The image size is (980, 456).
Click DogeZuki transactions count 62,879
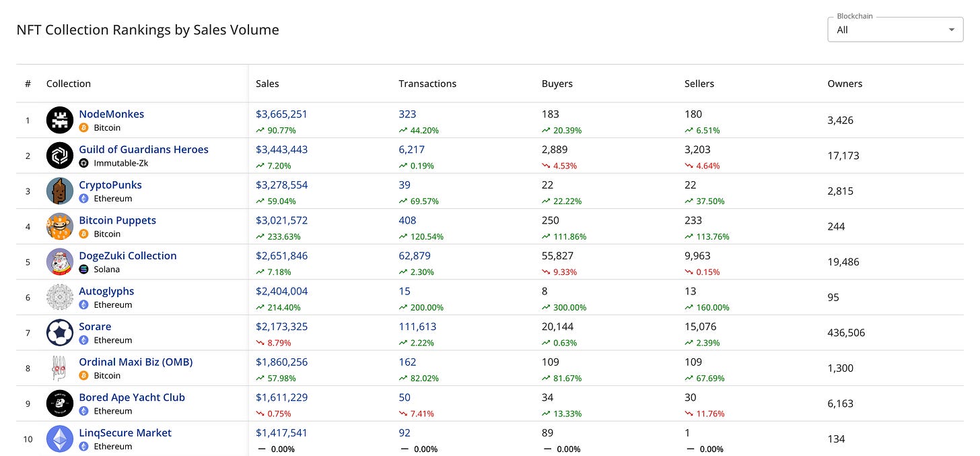415,255
